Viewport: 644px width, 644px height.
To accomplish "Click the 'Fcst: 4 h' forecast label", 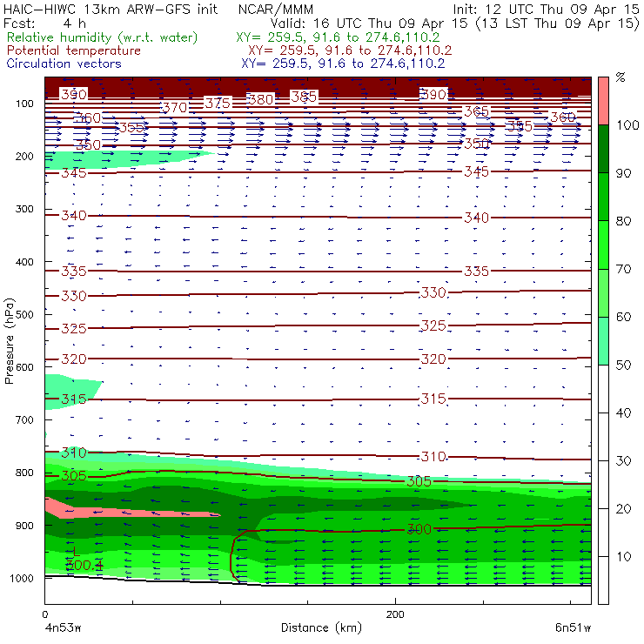I will pyautogui.click(x=44, y=23).
